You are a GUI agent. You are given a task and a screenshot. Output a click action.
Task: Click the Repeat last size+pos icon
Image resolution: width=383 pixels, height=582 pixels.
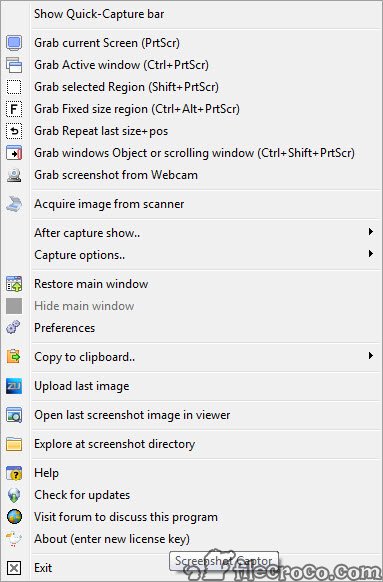14,131
